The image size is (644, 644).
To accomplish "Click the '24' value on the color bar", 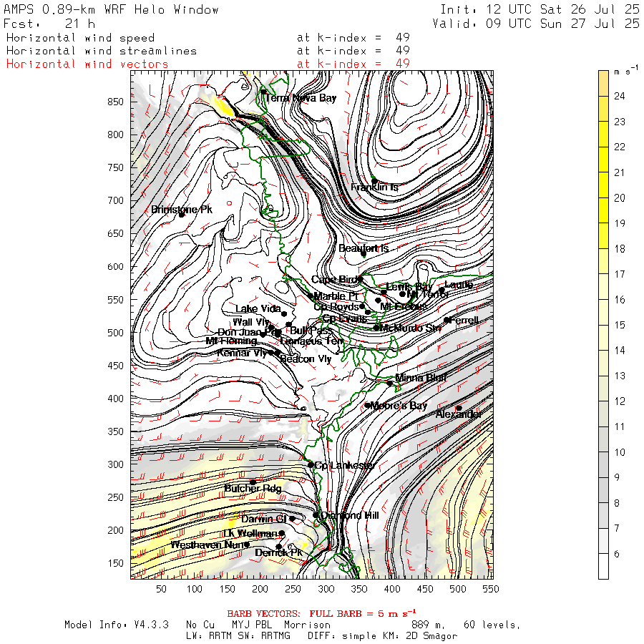I will pyautogui.click(x=620, y=96).
